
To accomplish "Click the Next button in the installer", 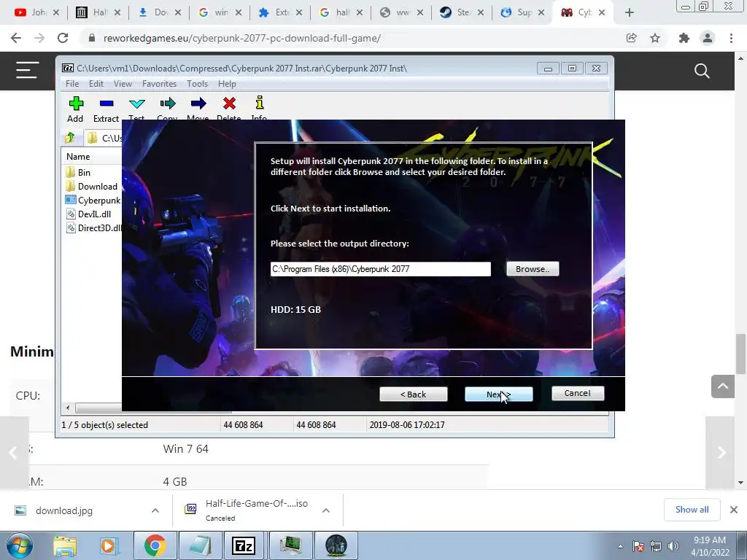I will 498,394.
